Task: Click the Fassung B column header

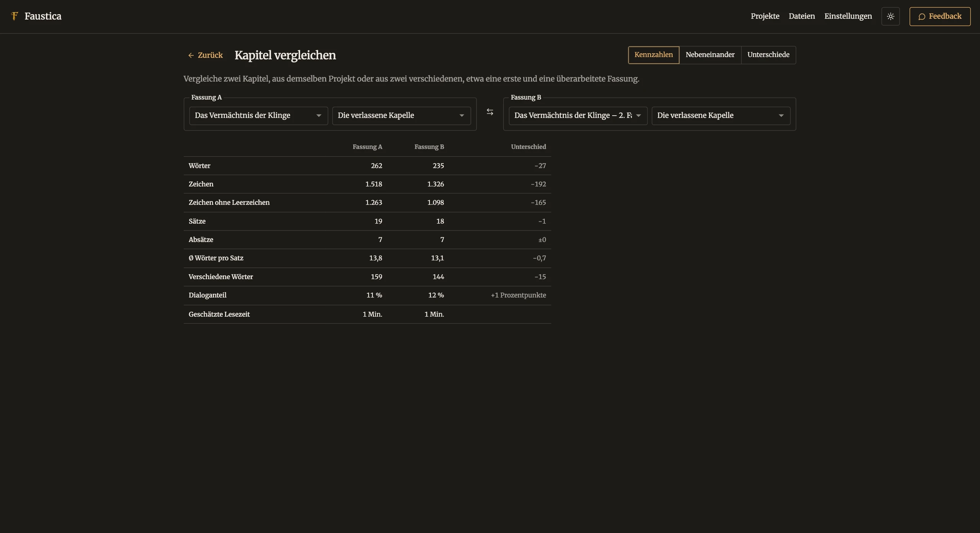Action: pos(429,147)
